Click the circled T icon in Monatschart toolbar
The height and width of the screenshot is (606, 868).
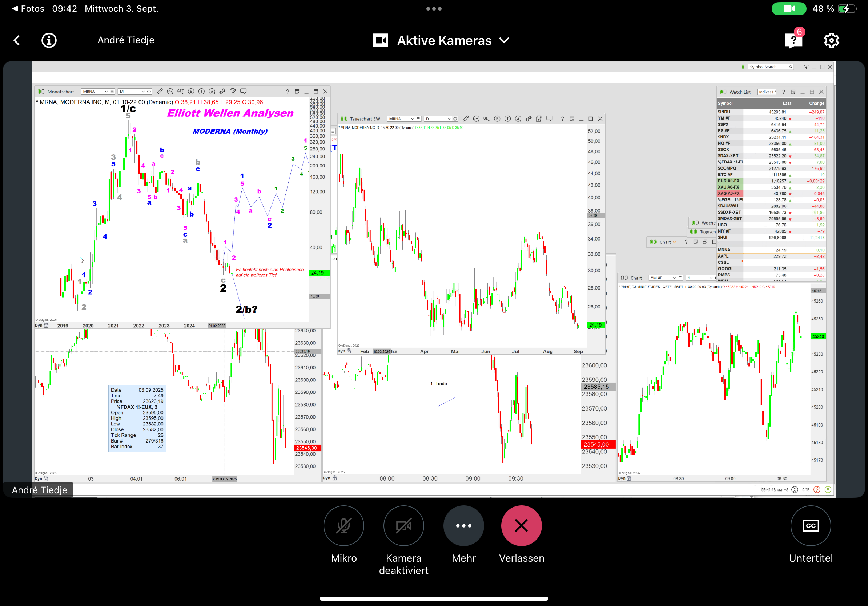click(201, 92)
